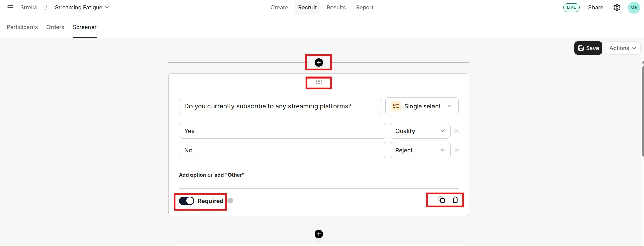Viewport: 644px width, 246px height.
Task: Add option to the question
Action: 192,175
